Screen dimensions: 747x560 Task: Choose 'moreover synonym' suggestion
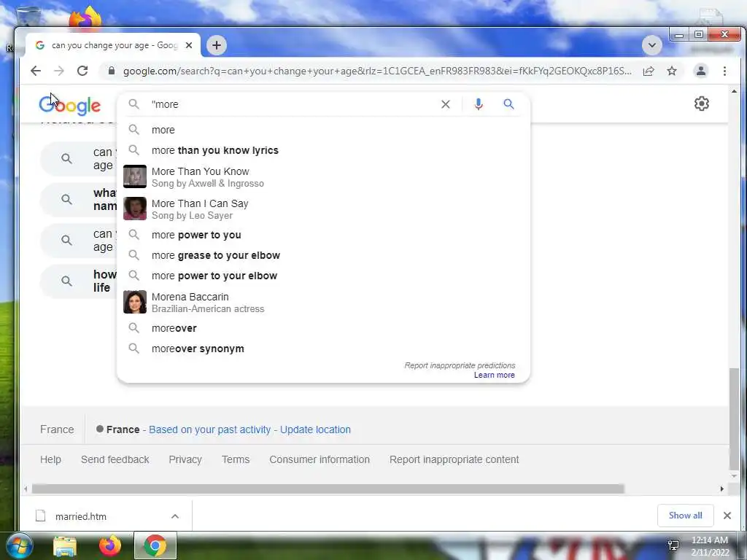pos(323,349)
